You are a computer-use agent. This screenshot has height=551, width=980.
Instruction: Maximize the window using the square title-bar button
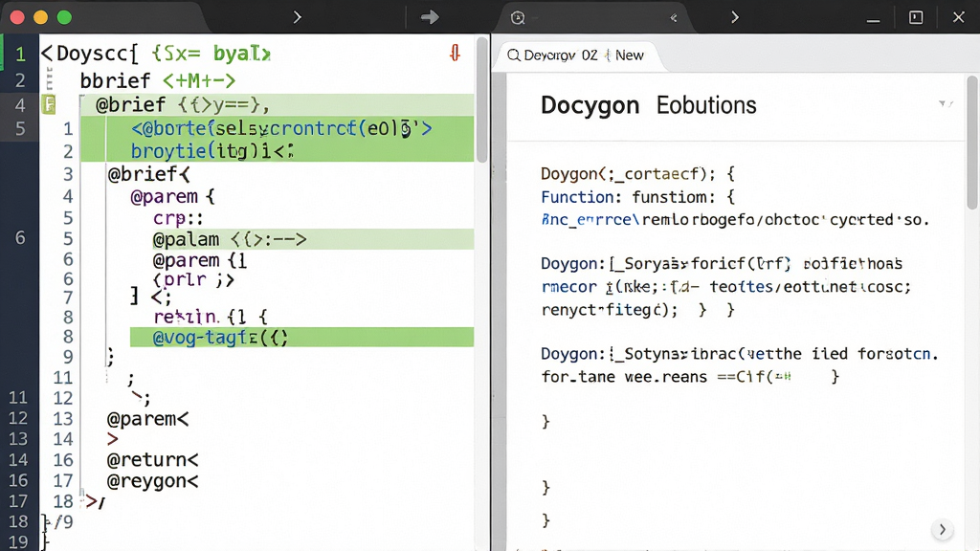click(x=916, y=17)
